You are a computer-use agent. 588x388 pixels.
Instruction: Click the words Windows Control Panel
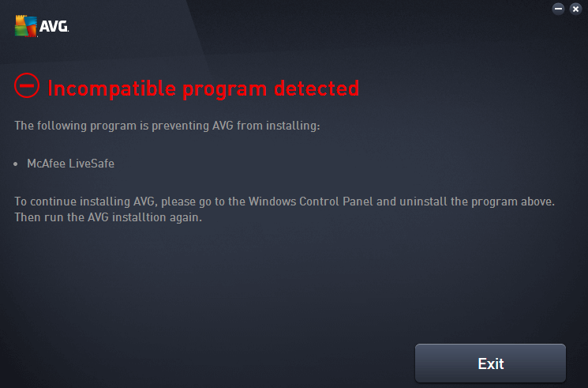[311, 202]
